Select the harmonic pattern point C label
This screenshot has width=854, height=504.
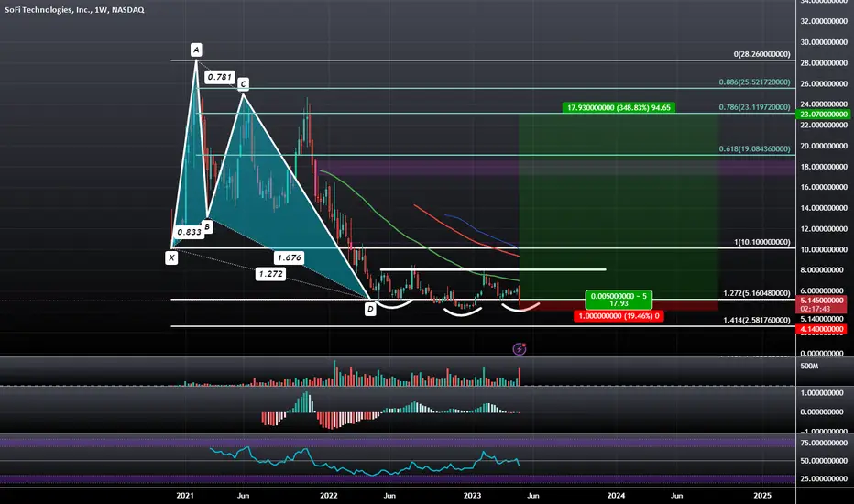click(243, 84)
